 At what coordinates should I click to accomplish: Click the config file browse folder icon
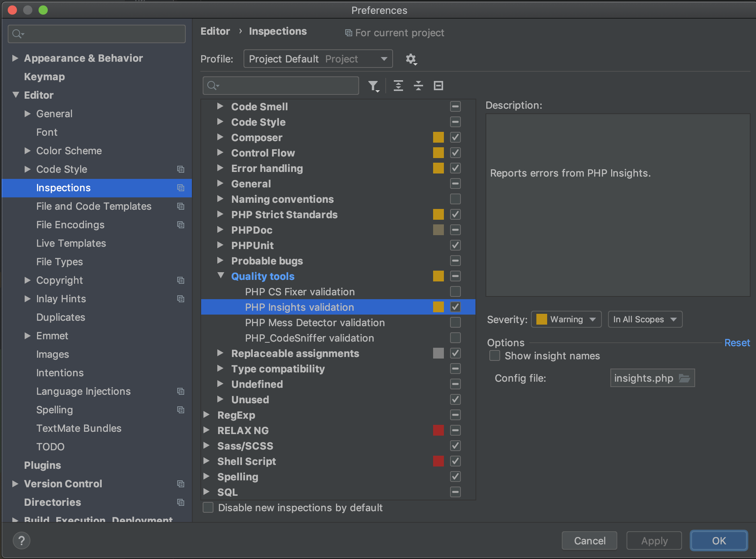684,378
